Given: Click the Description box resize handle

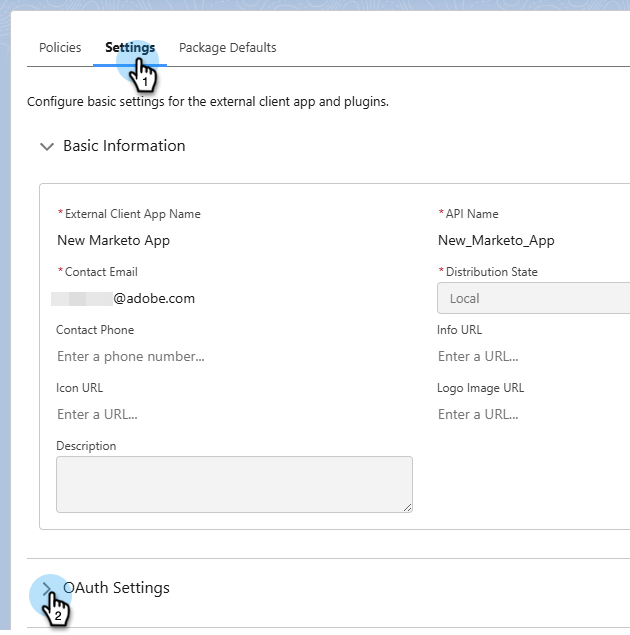Looking at the screenshot, I should tap(407, 507).
